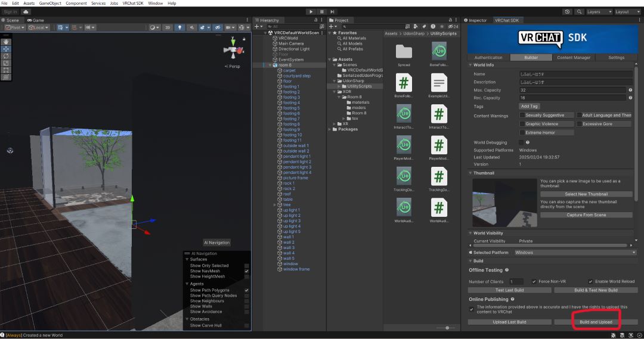Click the World Debugging help icon

(x=527, y=142)
